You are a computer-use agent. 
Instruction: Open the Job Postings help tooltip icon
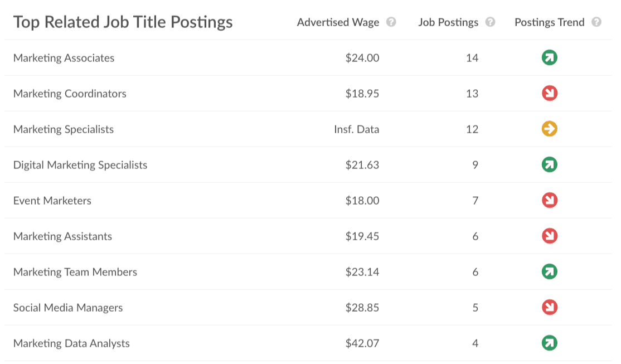[x=489, y=22]
